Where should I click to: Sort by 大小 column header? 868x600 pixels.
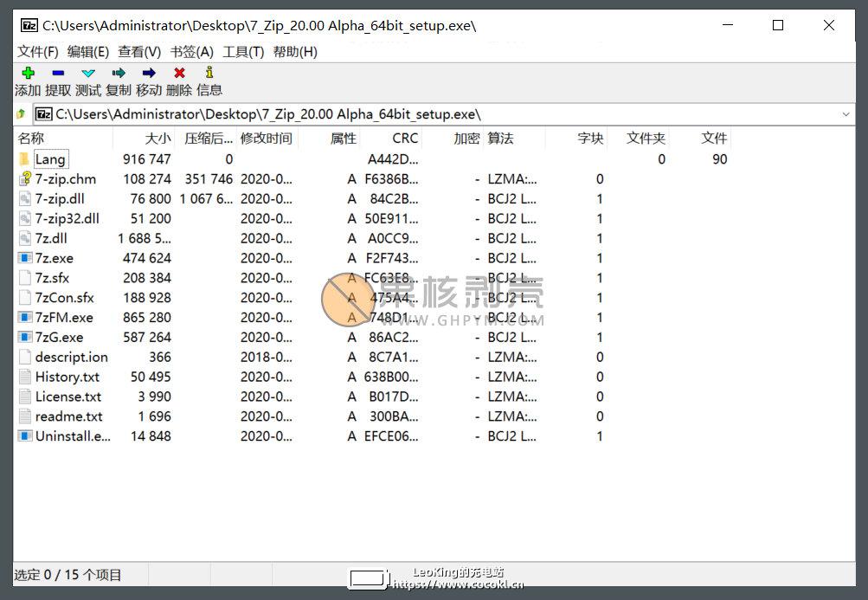point(144,138)
